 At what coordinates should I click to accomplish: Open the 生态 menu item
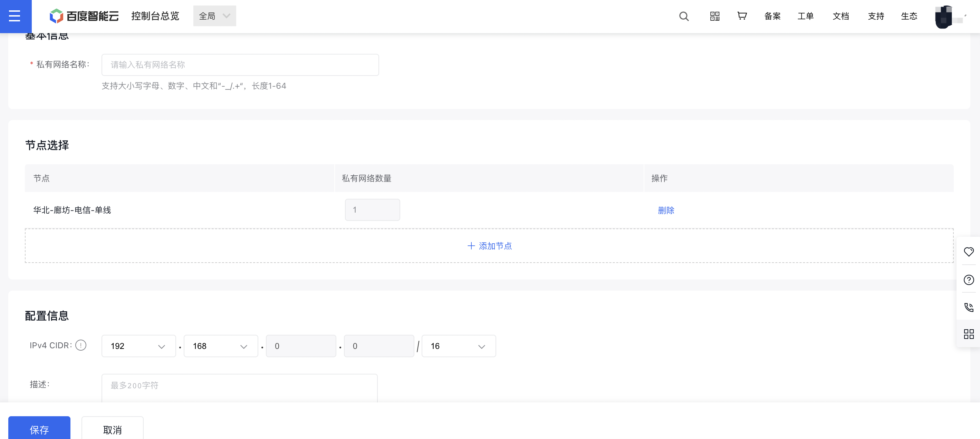click(909, 16)
